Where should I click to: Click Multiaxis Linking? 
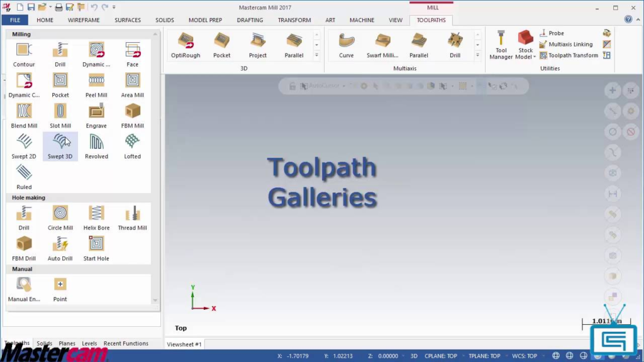pyautogui.click(x=566, y=44)
